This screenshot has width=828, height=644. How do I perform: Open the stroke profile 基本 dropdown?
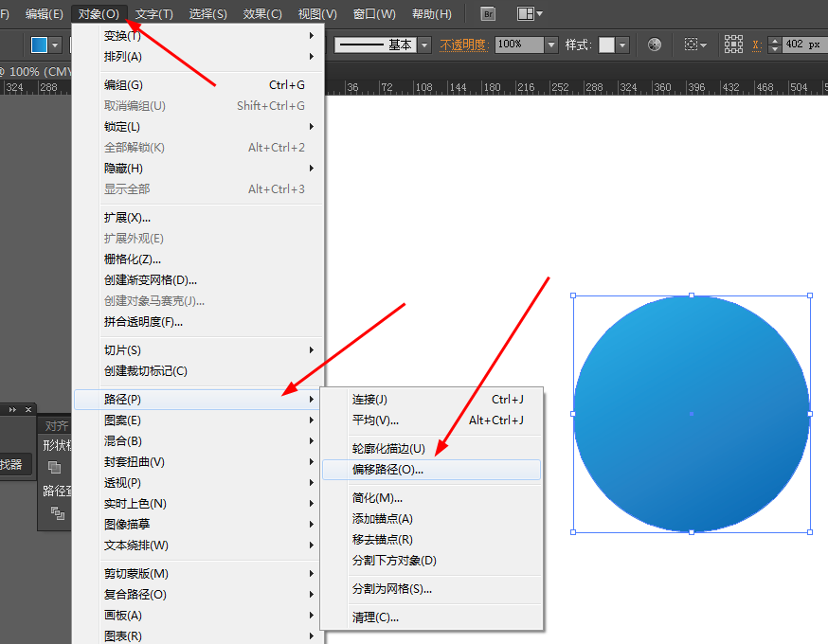click(424, 45)
